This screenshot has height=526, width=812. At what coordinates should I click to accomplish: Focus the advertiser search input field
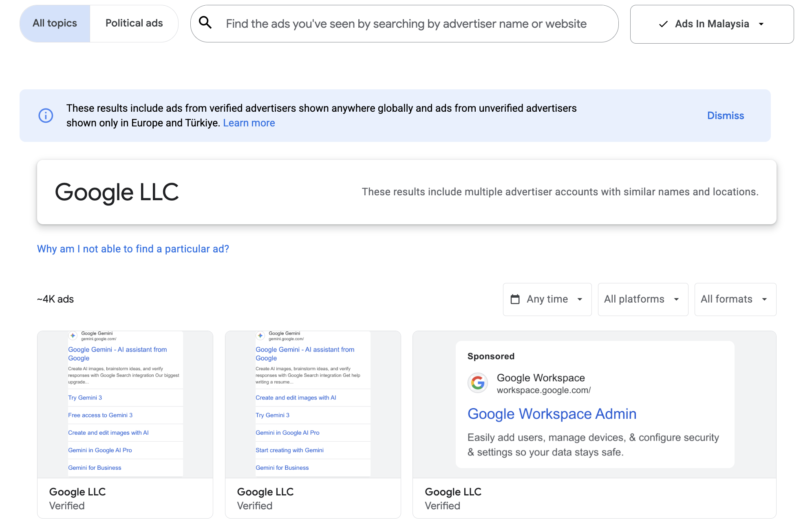[x=406, y=24]
